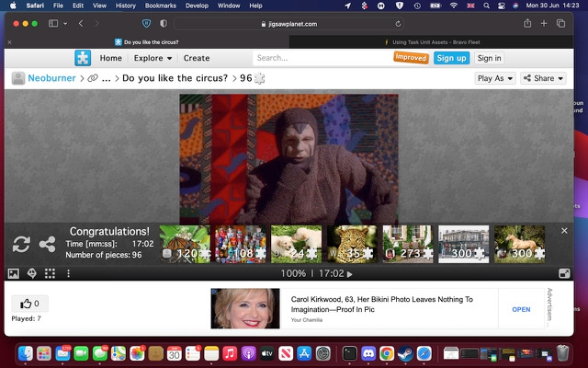Open Discord from the dock
This screenshot has height=368, width=588.
368,353
